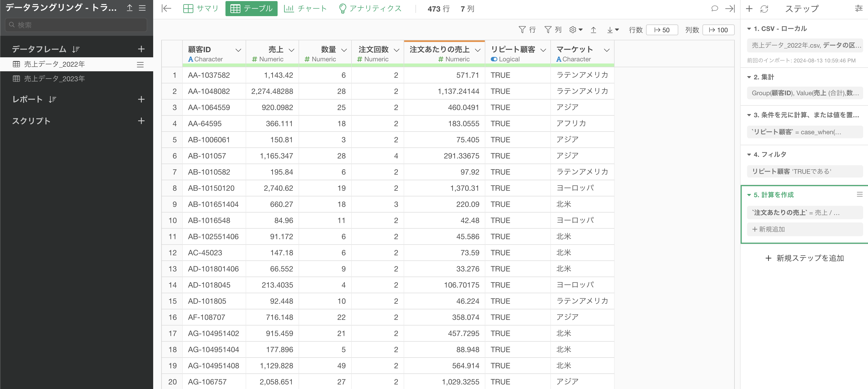Click 新規ステップを追加 button
The width and height of the screenshot is (868, 389).
click(x=804, y=258)
